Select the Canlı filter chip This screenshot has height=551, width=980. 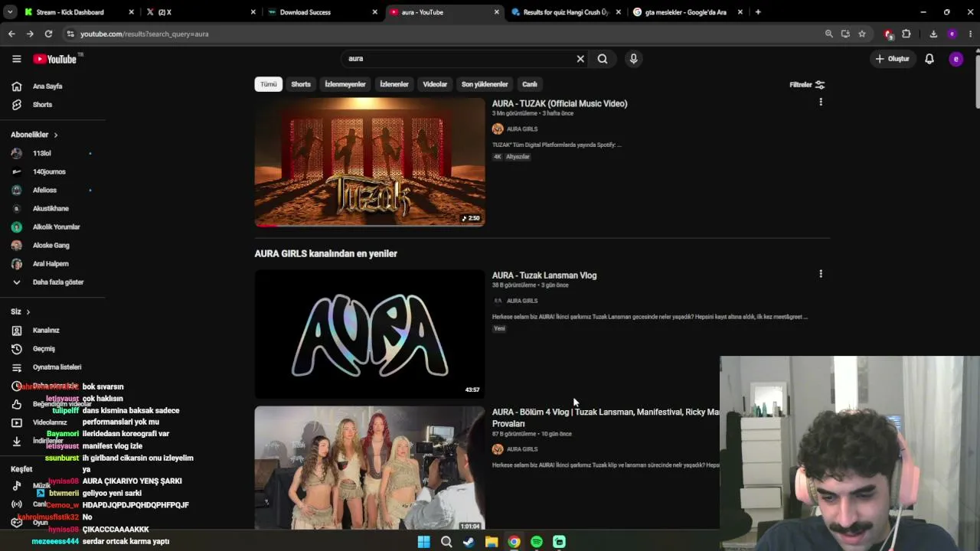pos(530,84)
